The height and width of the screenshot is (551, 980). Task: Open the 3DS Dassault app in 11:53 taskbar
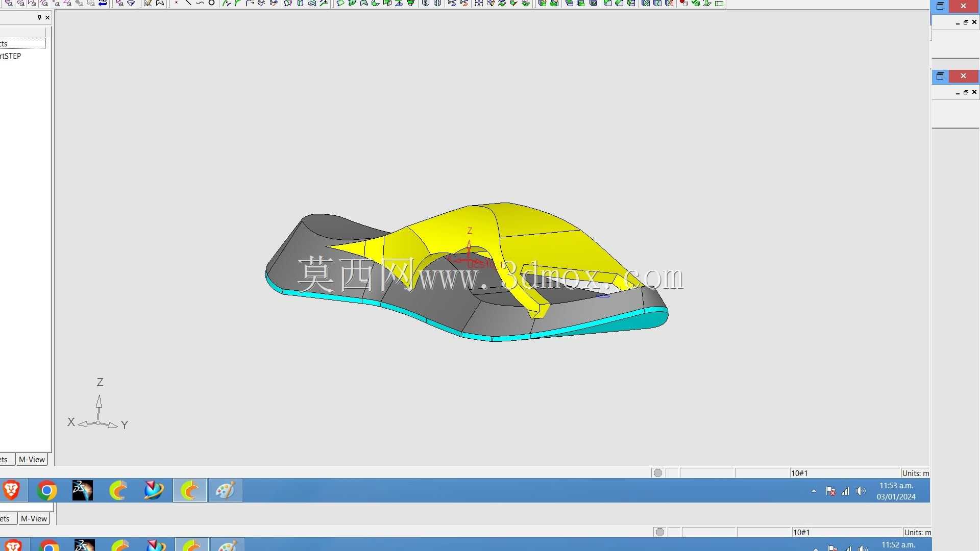(82, 490)
